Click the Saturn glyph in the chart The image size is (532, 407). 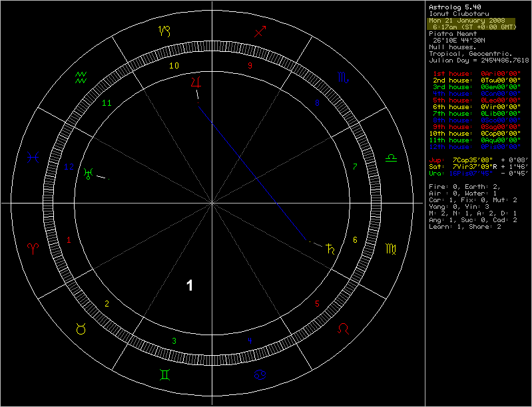(x=330, y=249)
